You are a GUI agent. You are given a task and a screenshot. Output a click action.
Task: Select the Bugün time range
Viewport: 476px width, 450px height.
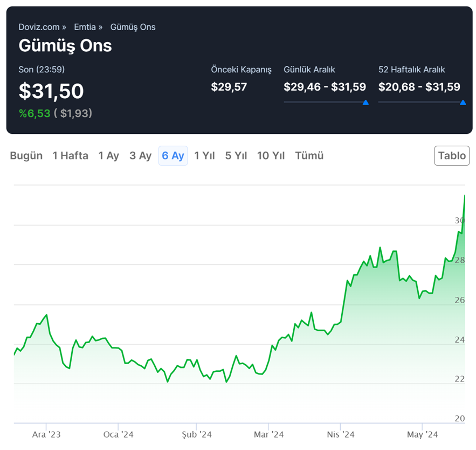pyautogui.click(x=26, y=156)
